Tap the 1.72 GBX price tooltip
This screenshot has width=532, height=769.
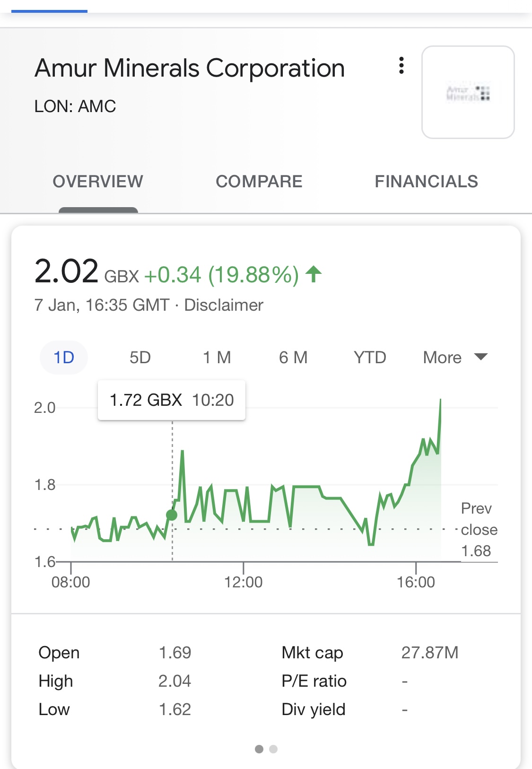[x=172, y=400]
